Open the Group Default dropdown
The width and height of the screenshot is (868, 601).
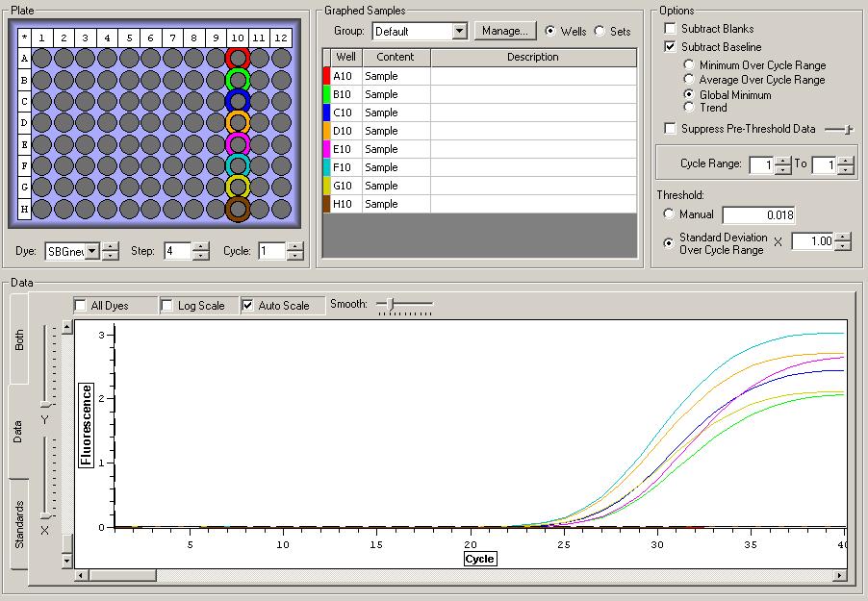[459, 31]
